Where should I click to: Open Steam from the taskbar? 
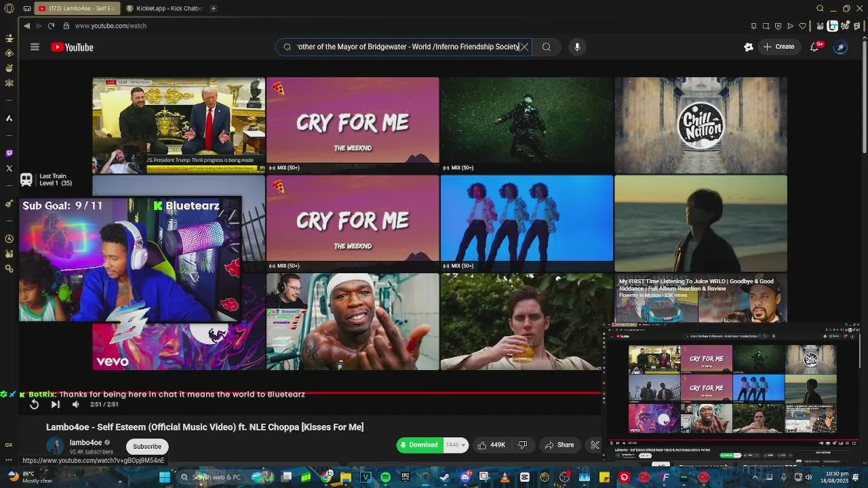click(x=445, y=477)
